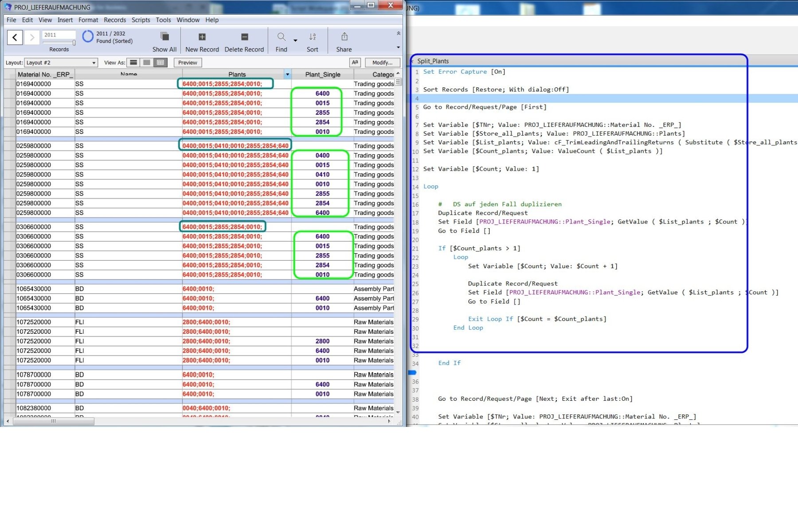Switch to Form view icon
The height and width of the screenshot is (532, 798).
coord(133,63)
